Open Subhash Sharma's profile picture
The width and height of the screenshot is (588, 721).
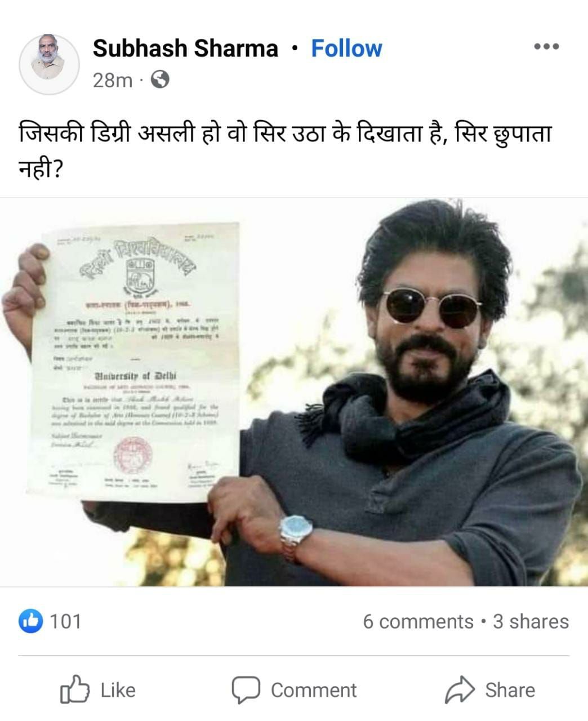pyautogui.click(x=50, y=64)
